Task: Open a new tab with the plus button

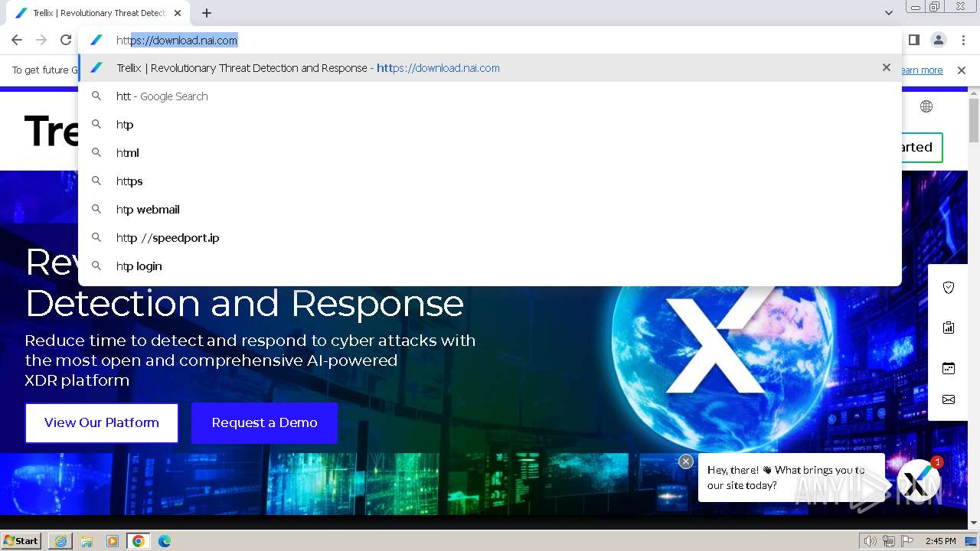Action: (x=207, y=13)
